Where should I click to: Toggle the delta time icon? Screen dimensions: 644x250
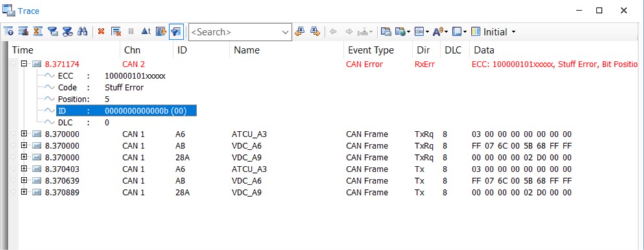146,32
